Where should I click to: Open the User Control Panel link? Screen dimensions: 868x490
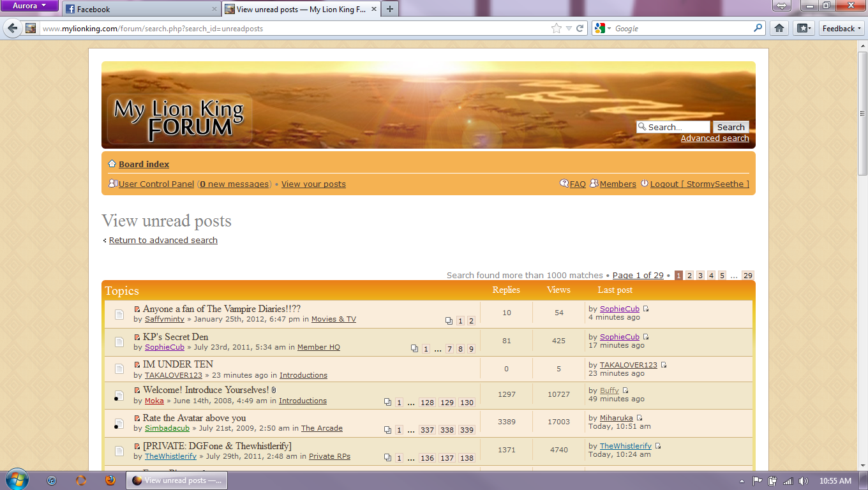156,184
